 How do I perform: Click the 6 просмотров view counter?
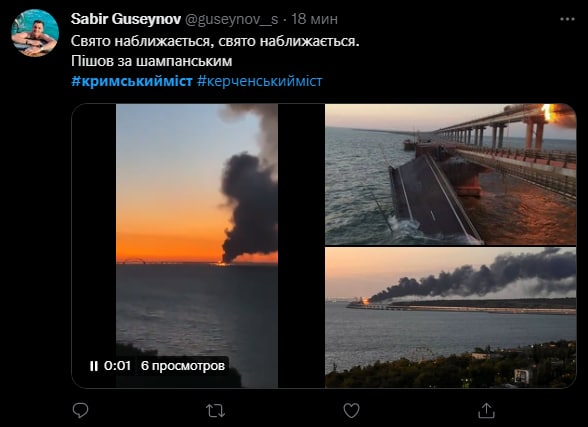point(183,366)
